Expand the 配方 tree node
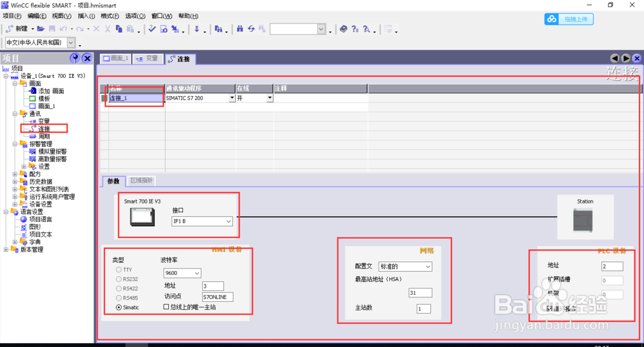 point(15,174)
